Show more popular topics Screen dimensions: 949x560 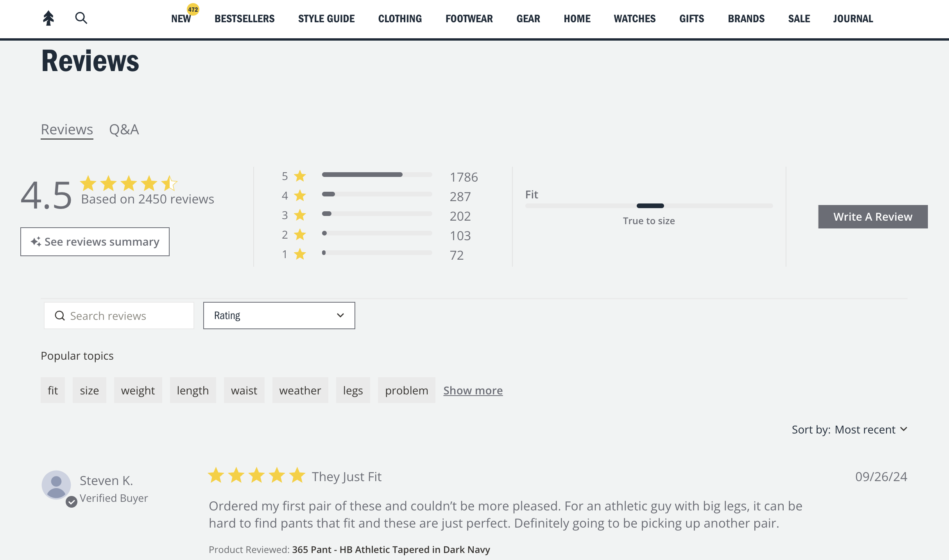(x=473, y=391)
